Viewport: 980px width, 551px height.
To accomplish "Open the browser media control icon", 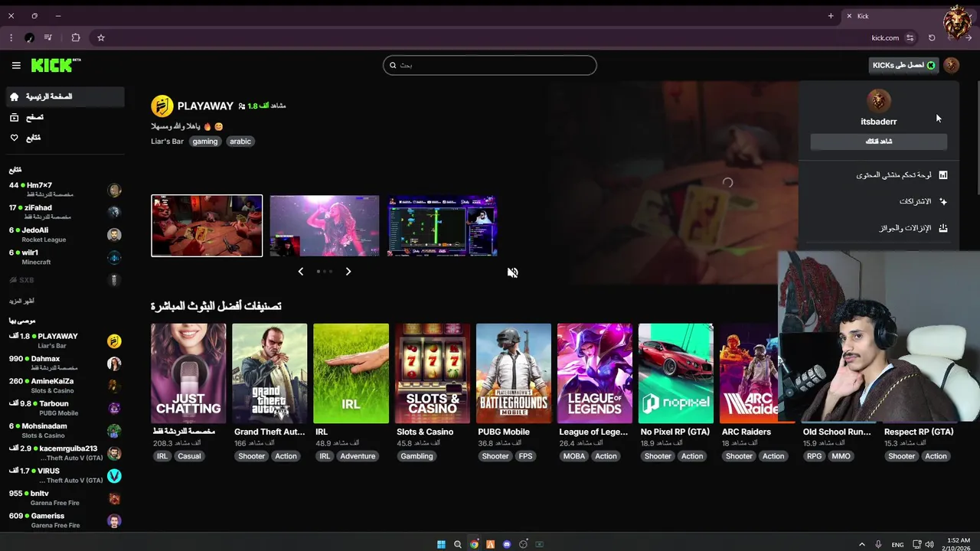I will click(48, 37).
